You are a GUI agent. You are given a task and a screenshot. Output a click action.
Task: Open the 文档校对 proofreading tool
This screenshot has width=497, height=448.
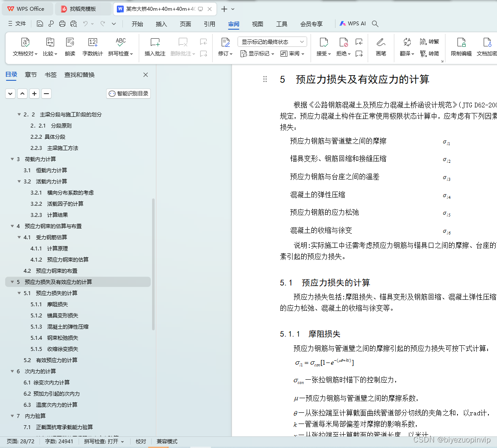pos(25,47)
